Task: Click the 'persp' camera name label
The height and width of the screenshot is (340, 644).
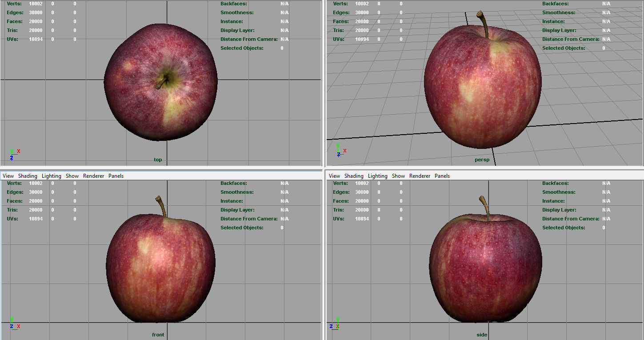Action: [482, 160]
